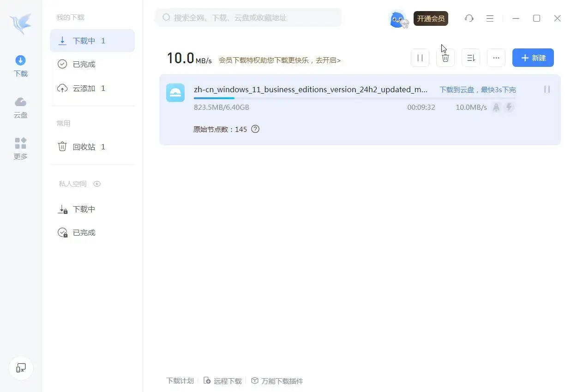Click the rocket speed-up icon on the task
The height and width of the screenshot is (392, 577).
(x=496, y=107)
